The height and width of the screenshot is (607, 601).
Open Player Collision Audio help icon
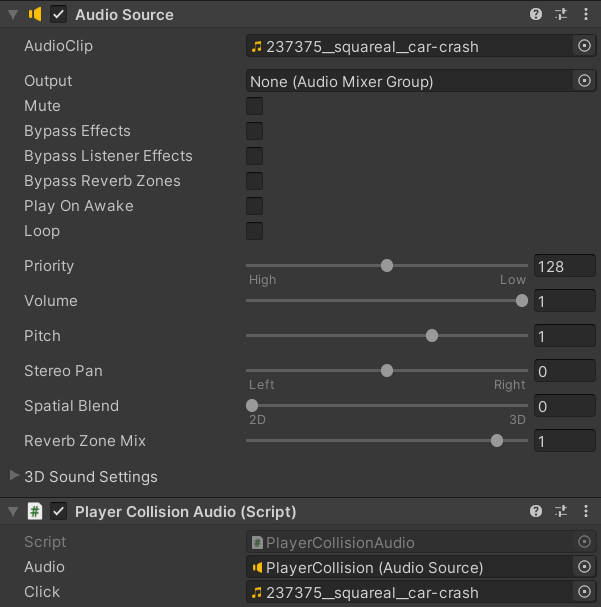[536, 511]
